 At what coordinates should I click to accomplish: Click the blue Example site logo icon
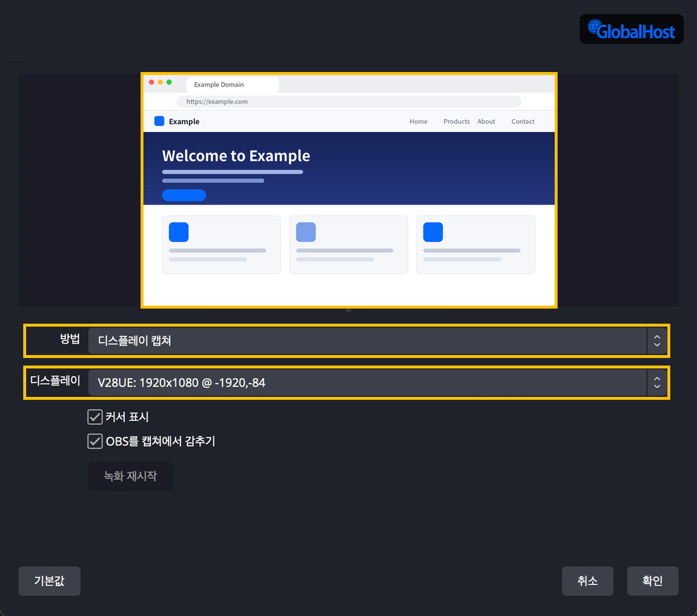(159, 121)
